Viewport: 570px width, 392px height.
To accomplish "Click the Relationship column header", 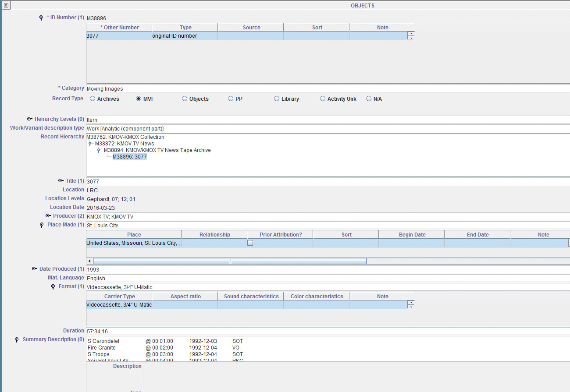I will 214,235.
